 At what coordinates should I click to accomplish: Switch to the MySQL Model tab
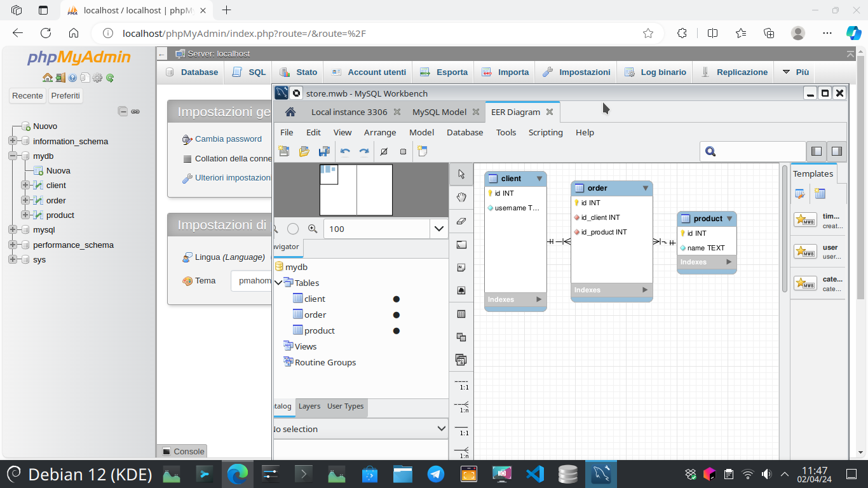(x=439, y=112)
